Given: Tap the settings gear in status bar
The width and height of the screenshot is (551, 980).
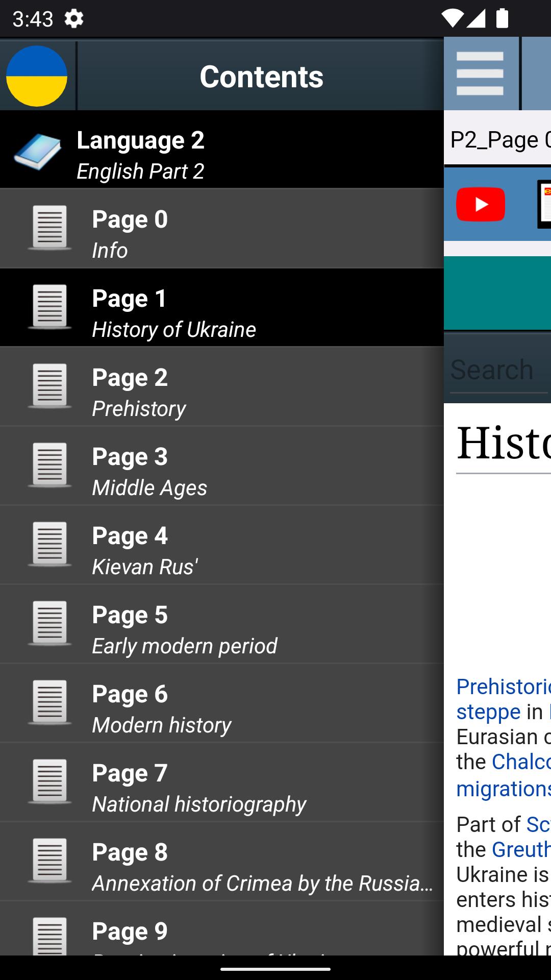Looking at the screenshot, I should click(x=74, y=19).
